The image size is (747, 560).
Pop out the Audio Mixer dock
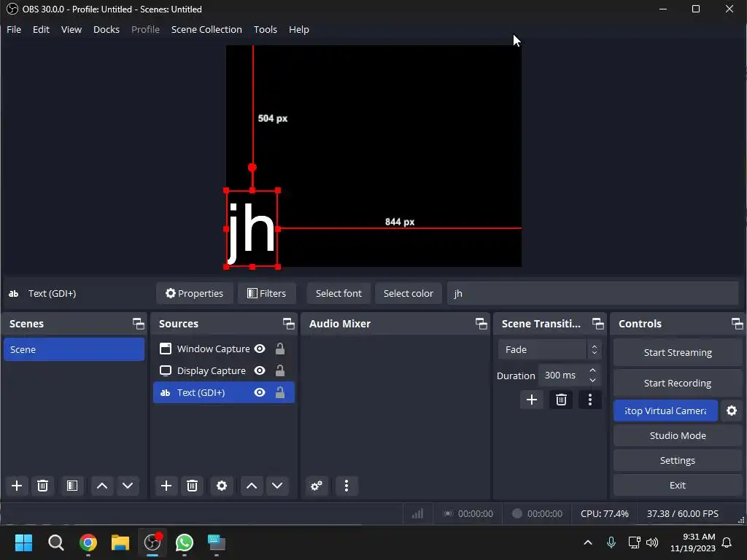tap(481, 324)
